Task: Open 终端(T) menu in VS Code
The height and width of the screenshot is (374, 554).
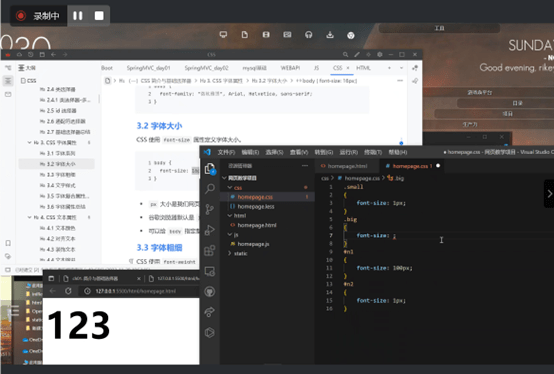Action: [373, 152]
